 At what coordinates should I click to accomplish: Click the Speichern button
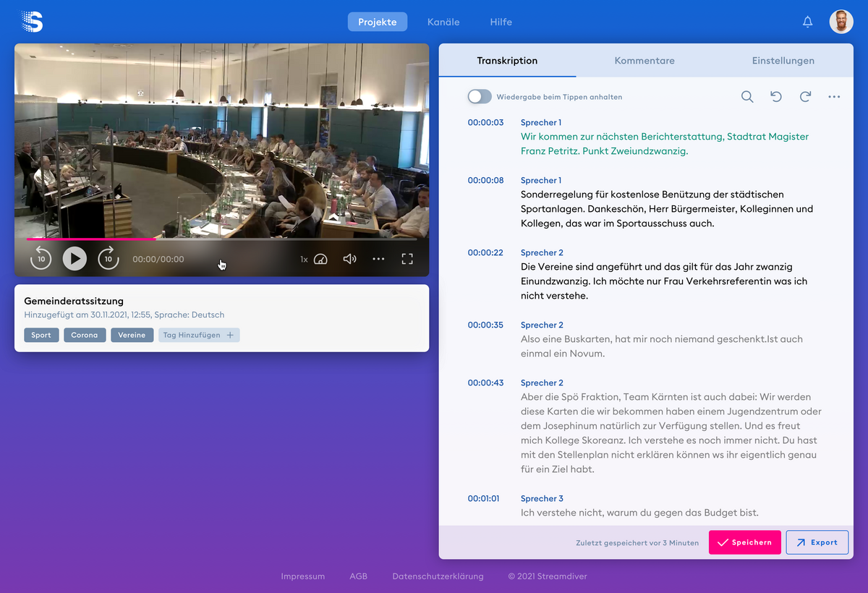(x=745, y=542)
